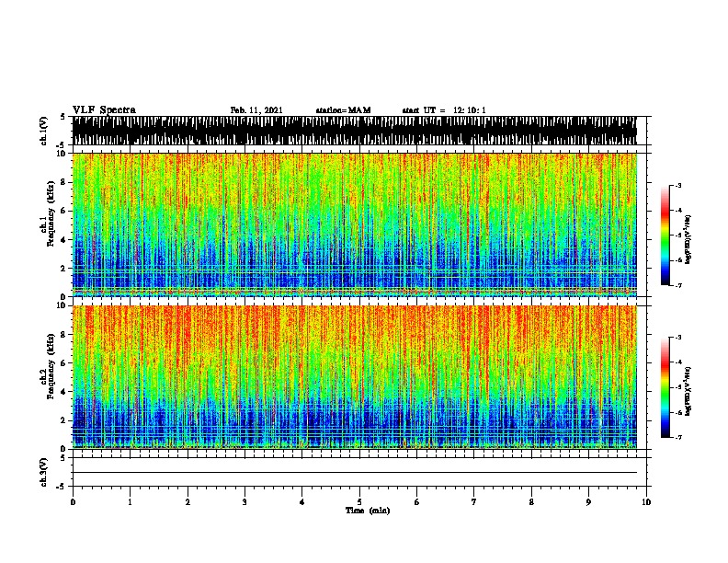Click time axis tick label 6
Screen dimensions: 728x563
pyautogui.click(x=417, y=502)
